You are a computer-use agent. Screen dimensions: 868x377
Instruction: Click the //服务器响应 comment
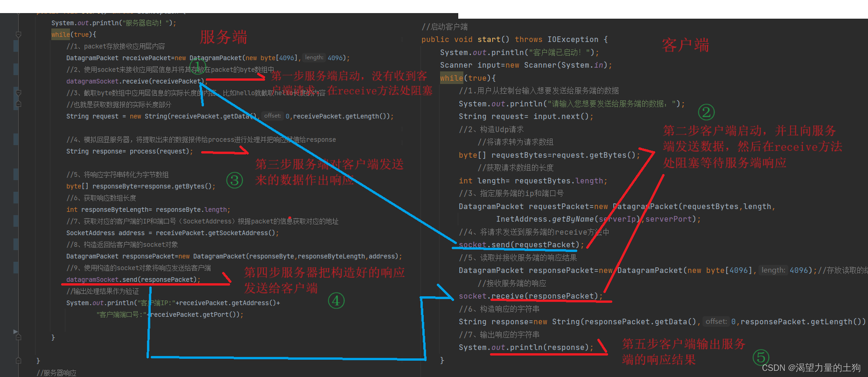click(x=56, y=373)
